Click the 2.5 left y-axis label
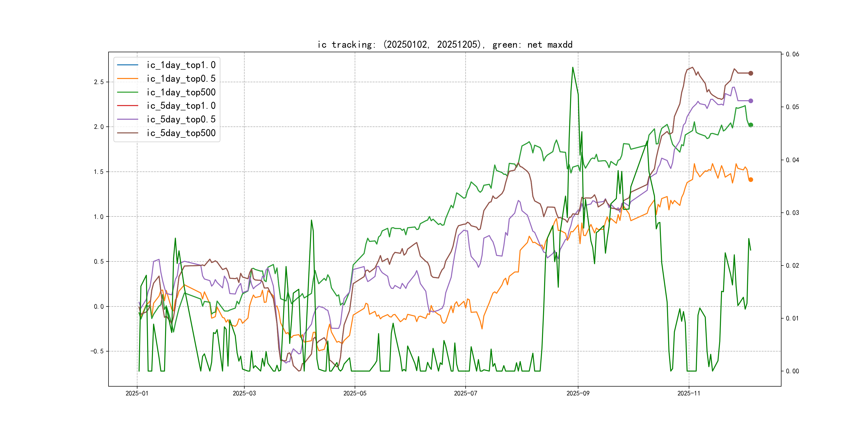The image size is (868, 434). [x=98, y=82]
